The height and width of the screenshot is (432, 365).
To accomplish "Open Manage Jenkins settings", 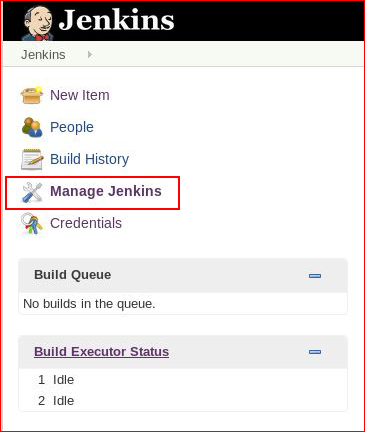I will pos(106,191).
